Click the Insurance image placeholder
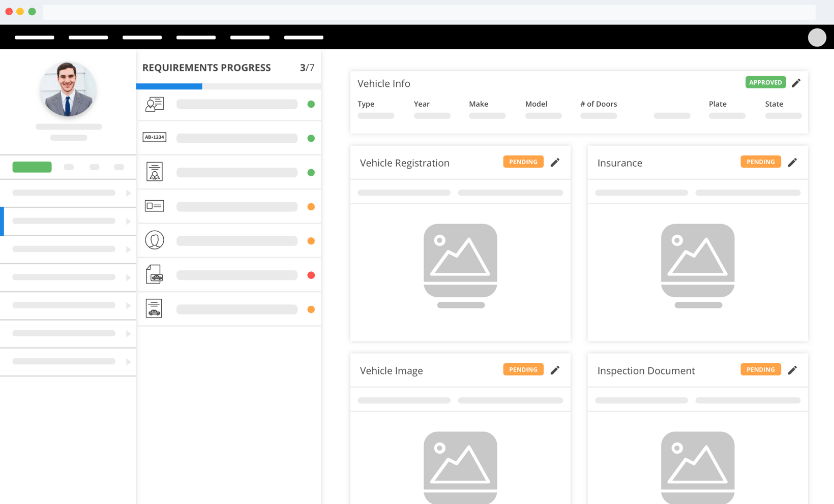This screenshot has width=834, height=504. (698, 260)
